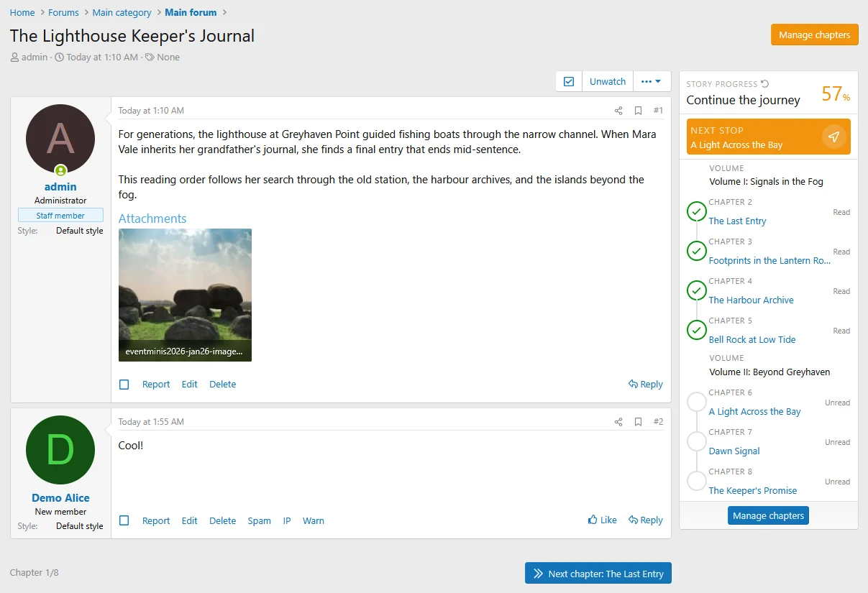Viewport: 868px width, 593px height.
Task: Open Forums breadcrumb
Action: (x=63, y=12)
